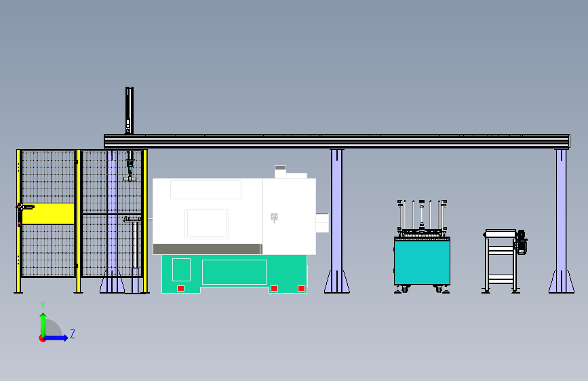Select the purple column behind the fence mesh
Viewport: 588px width, 381px height.
pos(112,221)
